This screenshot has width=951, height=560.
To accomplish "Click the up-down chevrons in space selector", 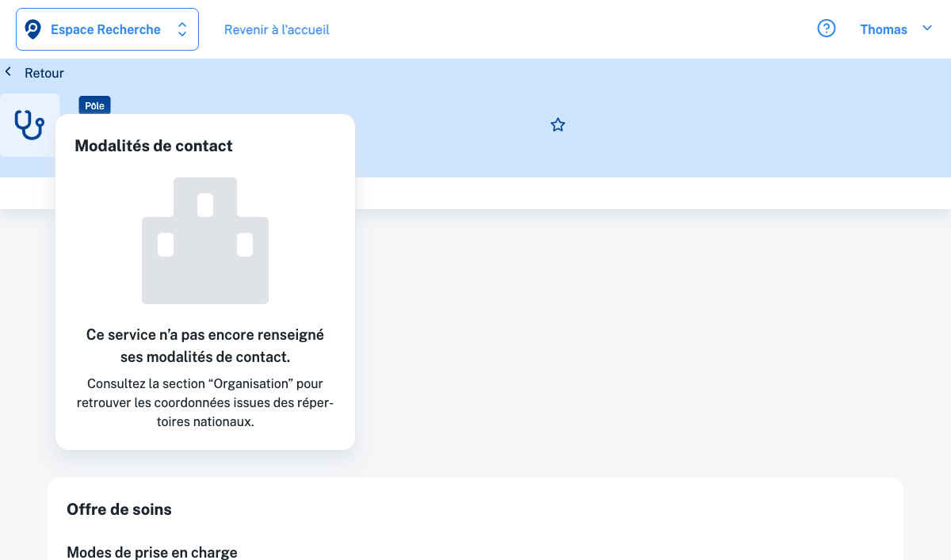I will 182,30.
